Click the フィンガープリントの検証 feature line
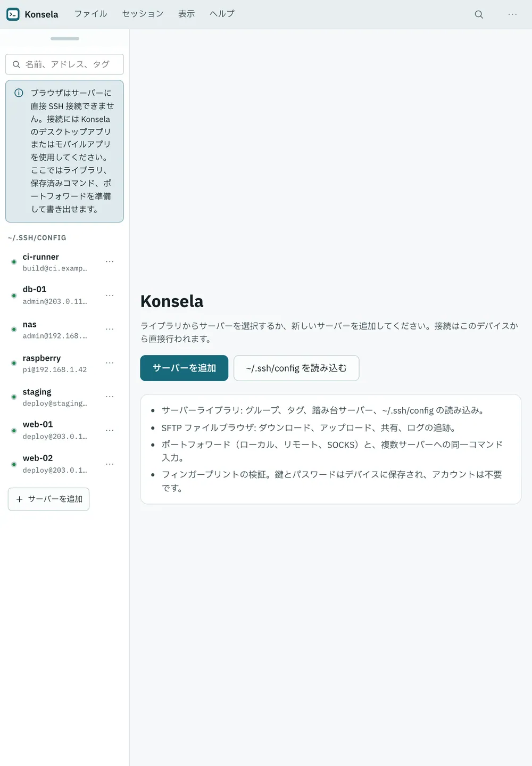The width and height of the screenshot is (532, 766). click(332, 481)
